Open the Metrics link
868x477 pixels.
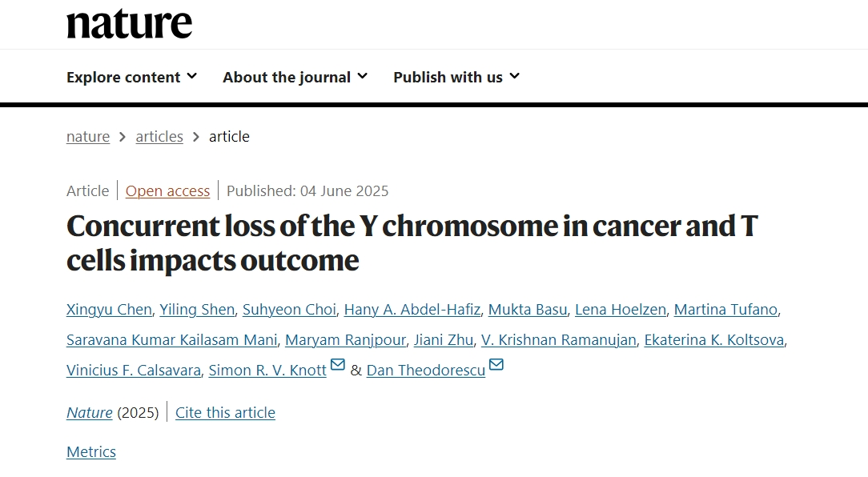pyautogui.click(x=91, y=452)
